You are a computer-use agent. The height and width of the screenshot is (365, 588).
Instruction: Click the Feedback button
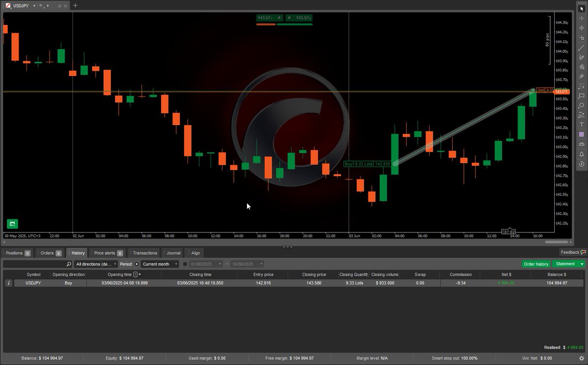[572, 252]
